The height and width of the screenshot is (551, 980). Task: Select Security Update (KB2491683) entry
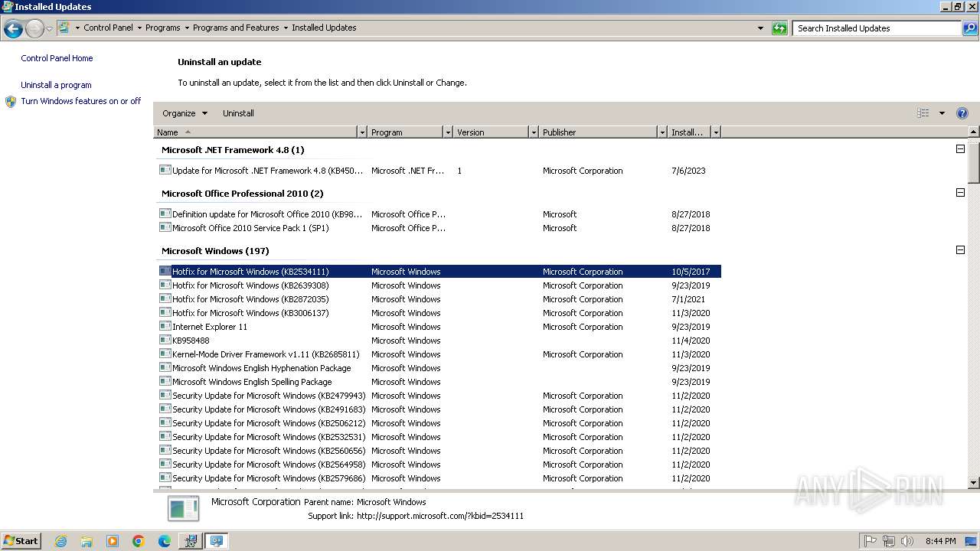(x=439, y=409)
